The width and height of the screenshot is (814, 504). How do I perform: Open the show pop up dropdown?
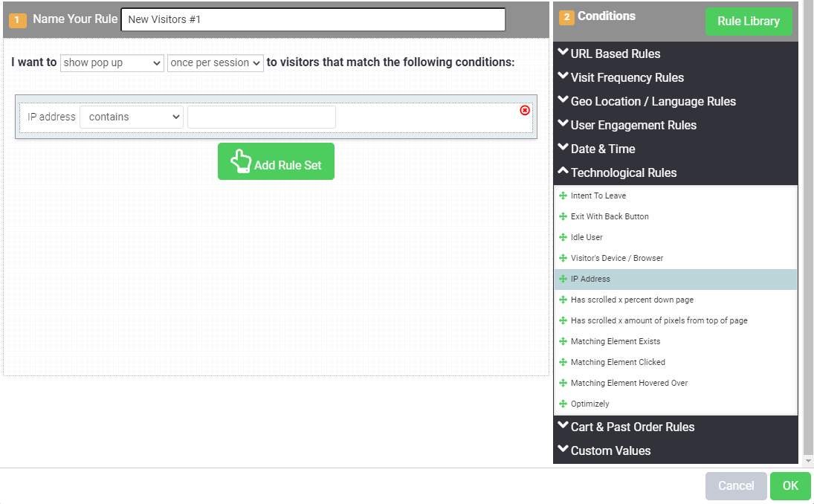(x=112, y=63)
